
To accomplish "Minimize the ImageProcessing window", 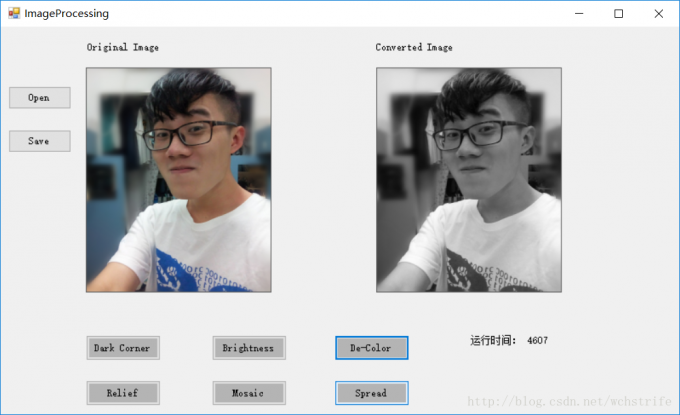I will coord(579,13).
